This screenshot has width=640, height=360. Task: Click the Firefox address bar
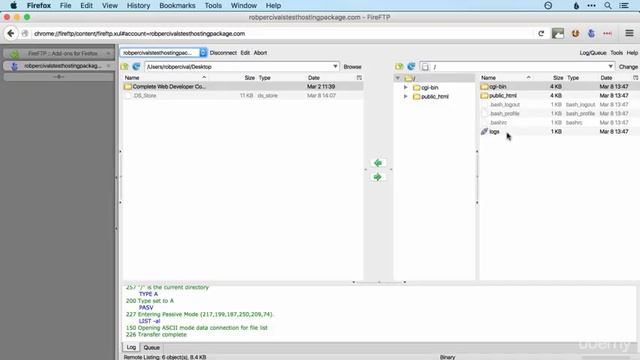(282, 33)
